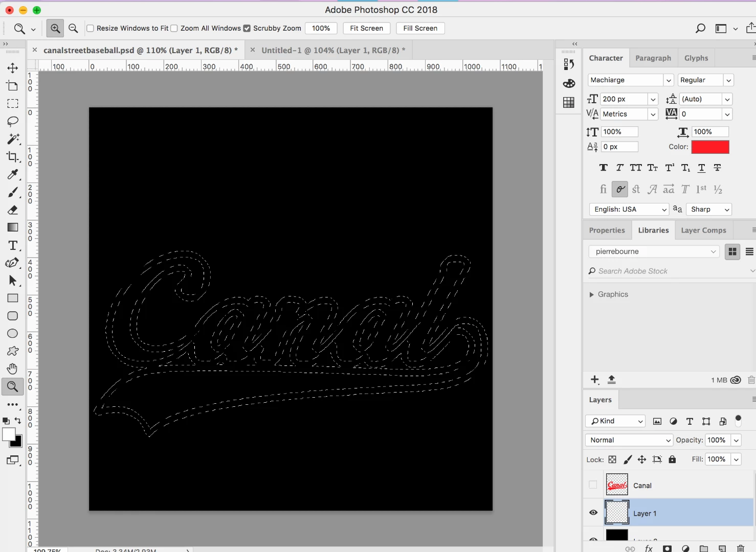The width and height of the screenshot is (756, 552).
Task: Hide Layer 1 visibility eye
Action: [593, 513]
